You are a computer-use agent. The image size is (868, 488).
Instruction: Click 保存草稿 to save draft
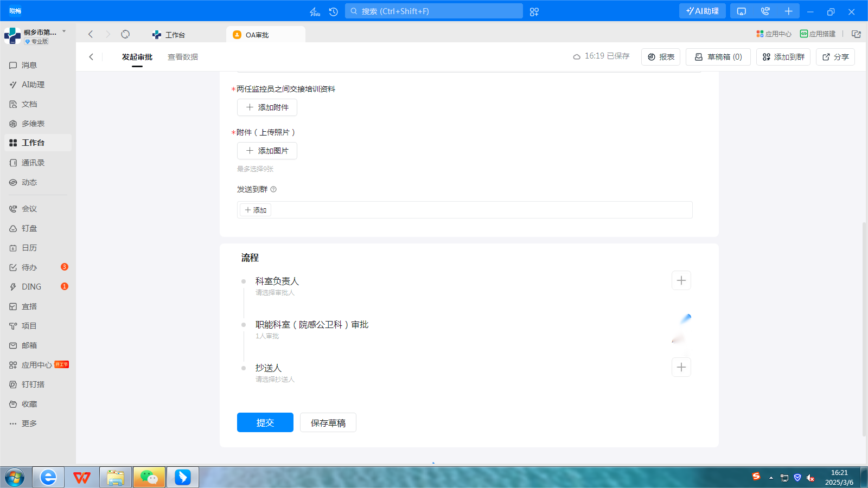click(x=328, y=422)
